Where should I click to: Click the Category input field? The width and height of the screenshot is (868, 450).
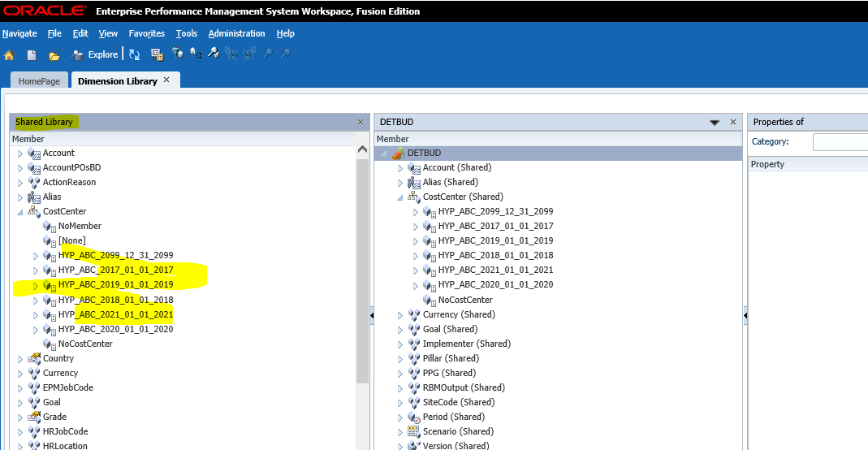[x=840, y=141]
